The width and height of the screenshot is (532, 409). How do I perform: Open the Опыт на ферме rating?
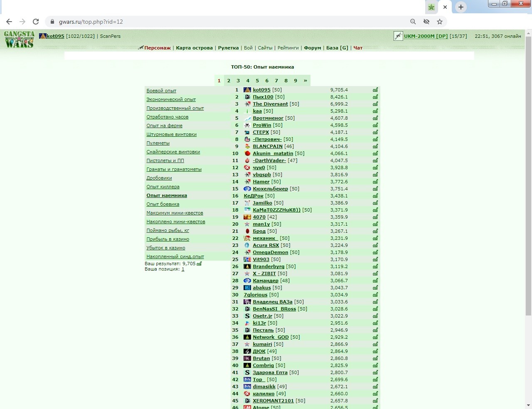164,126
